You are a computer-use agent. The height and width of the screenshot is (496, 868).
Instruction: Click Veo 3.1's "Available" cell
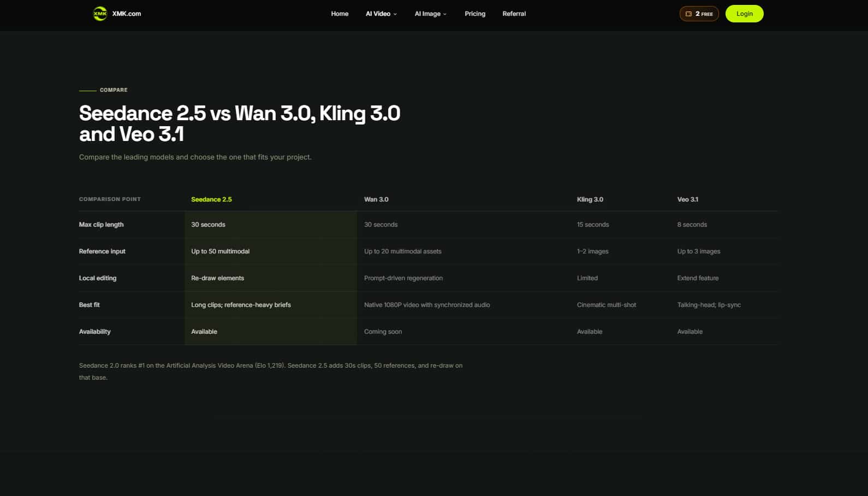pos(690,332)
